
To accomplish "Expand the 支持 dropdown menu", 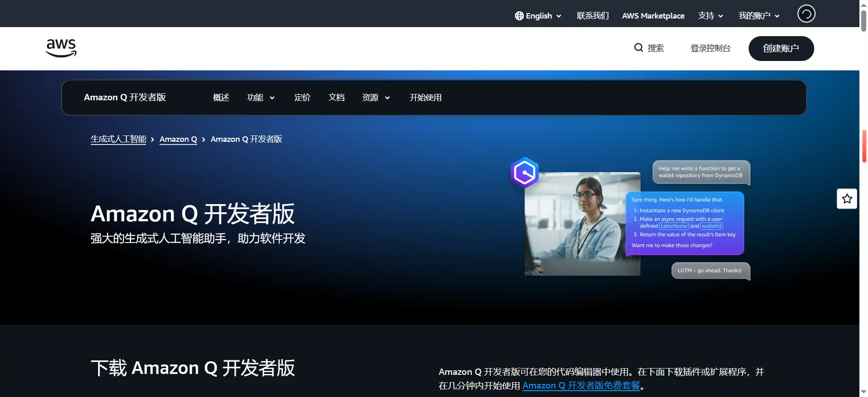I will tap(710, 16).
